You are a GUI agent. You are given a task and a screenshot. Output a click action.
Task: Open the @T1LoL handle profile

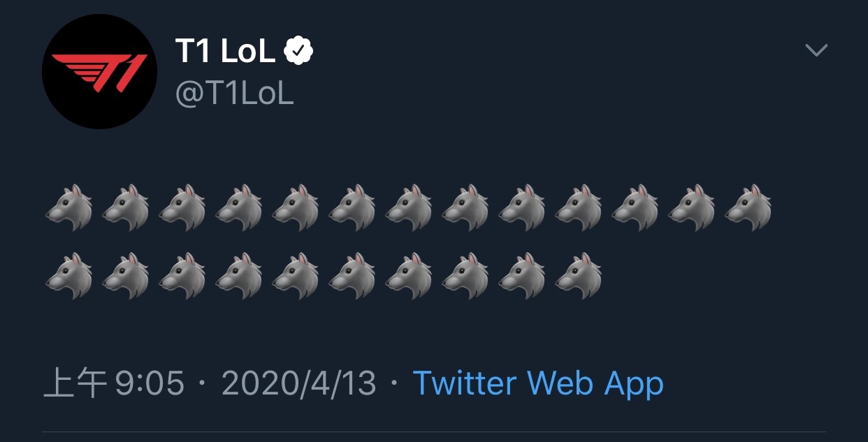tap(234, 93)
